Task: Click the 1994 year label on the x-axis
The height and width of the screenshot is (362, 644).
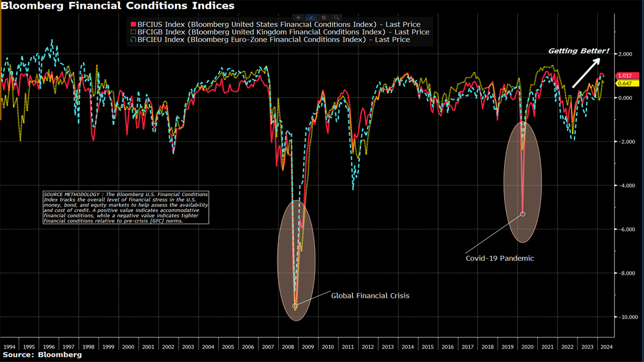Action: (x=9, y=347)
